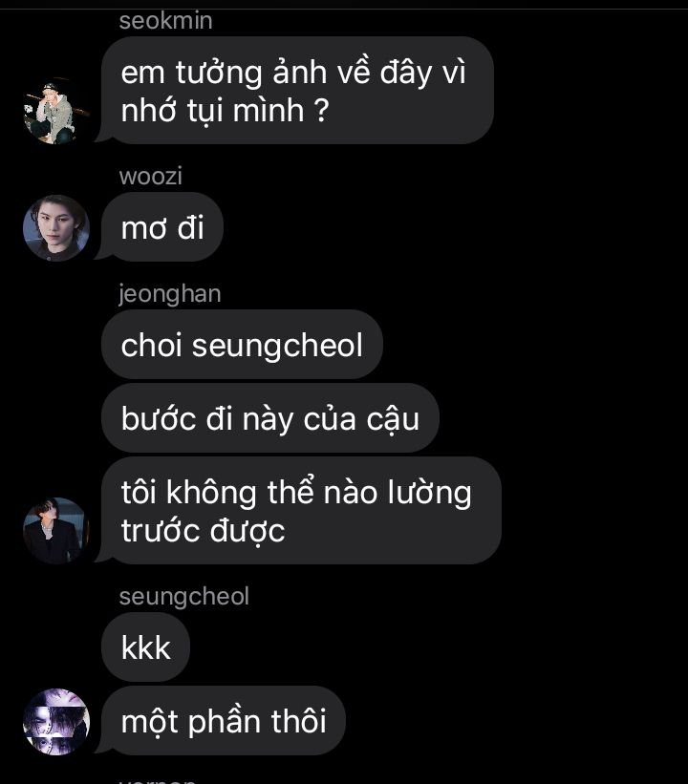The image size is (688, 784).
Task: Select the 'choi seungcheol' message bubble
Action: (242, 345)
